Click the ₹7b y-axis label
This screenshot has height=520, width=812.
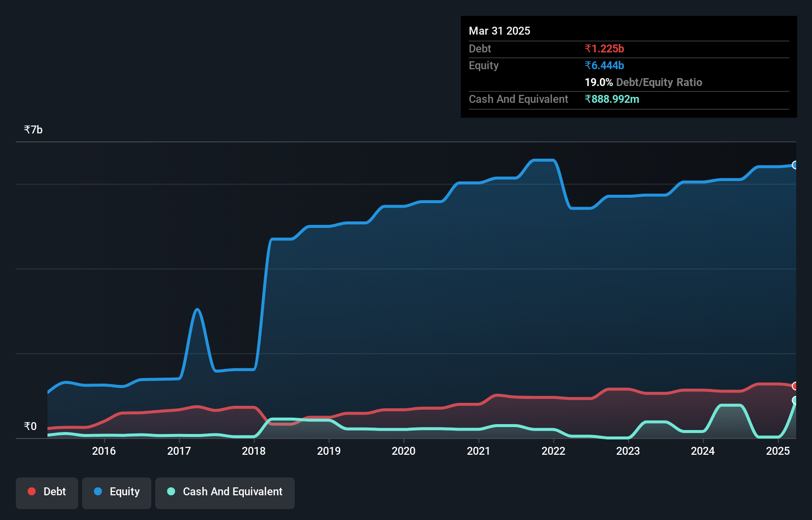(33, 130)
